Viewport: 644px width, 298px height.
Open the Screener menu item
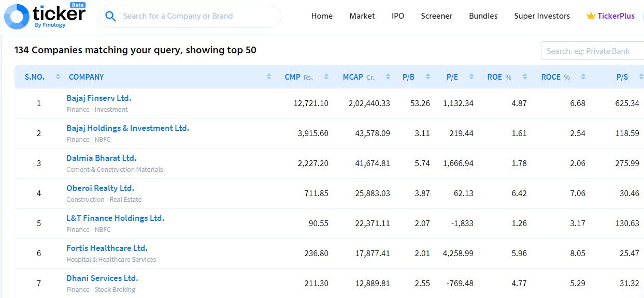coord(437,16)
